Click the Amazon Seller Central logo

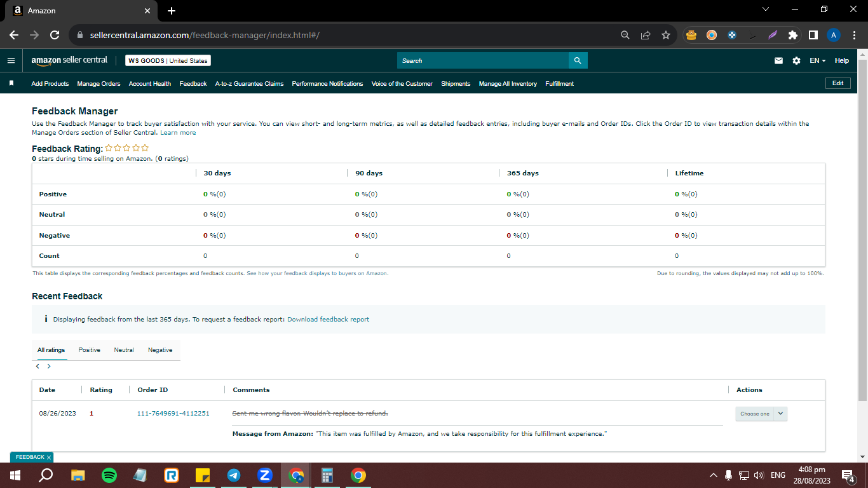pyautogui.click(x=69, y=60)
